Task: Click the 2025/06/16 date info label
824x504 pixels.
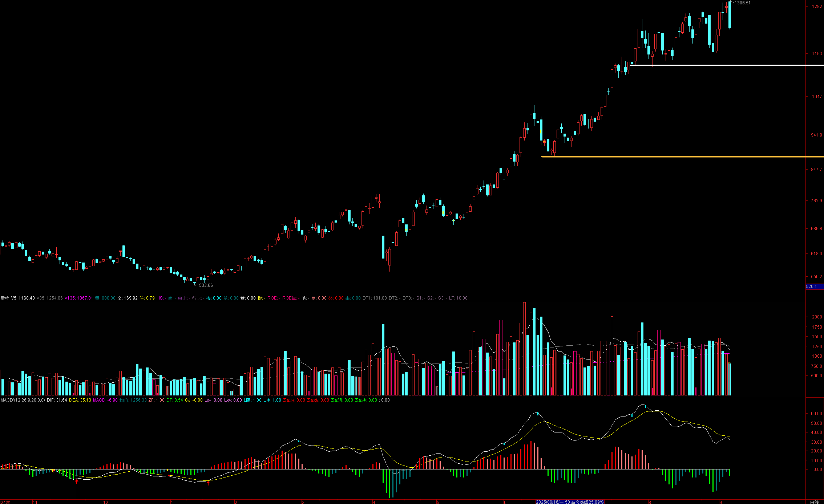Action: pyautogui.click(x=570, y=502)
